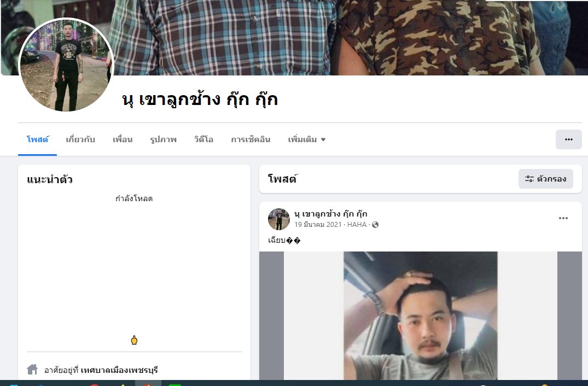
Task: Click the middle finger emoji in intro
Action: 134,340
